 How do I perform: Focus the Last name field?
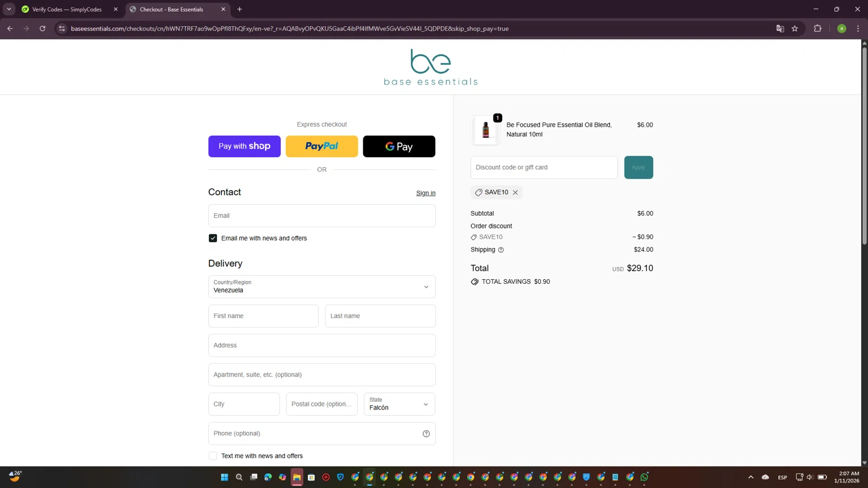tap(380, 316)
